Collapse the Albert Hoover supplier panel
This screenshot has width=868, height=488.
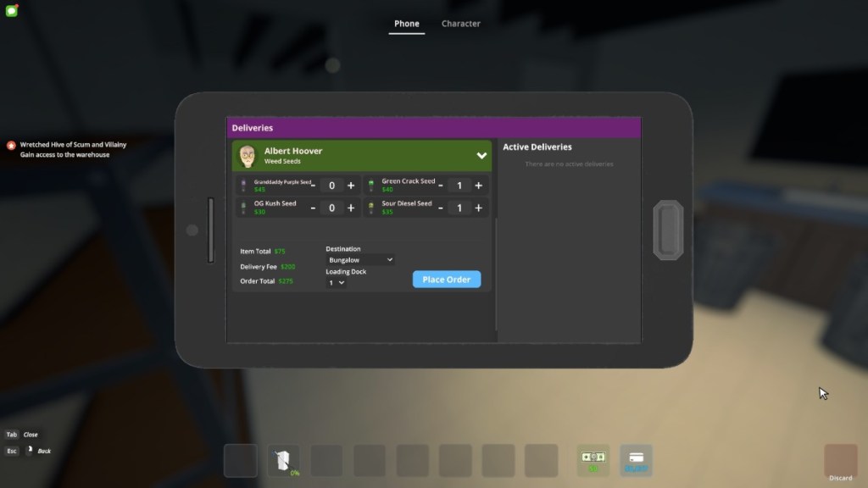tap(481, 156)
